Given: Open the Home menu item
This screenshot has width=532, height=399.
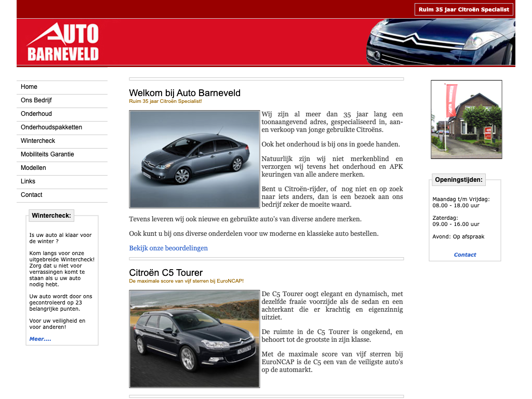Looking at the screenshot, I should click(29, 87).
